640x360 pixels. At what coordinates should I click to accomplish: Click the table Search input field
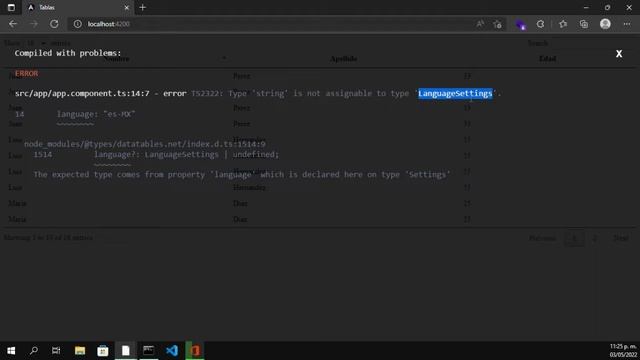[593, 43]
